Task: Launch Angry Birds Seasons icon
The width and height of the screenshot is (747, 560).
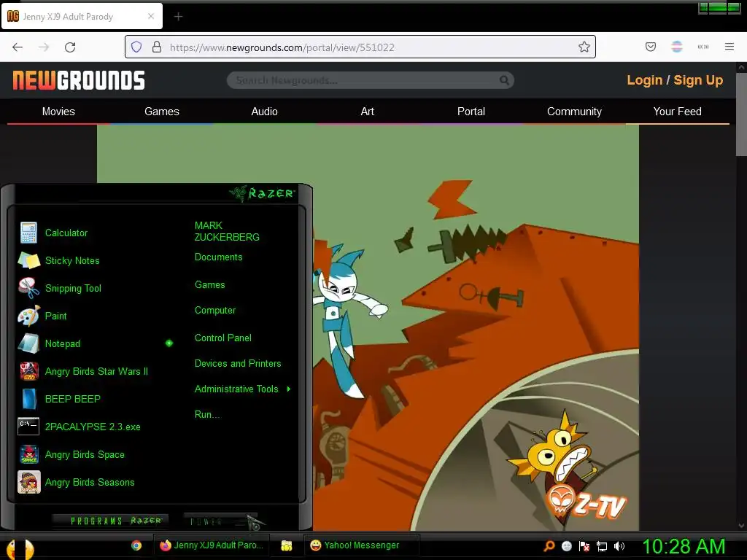Action: [x=28, y=482]
